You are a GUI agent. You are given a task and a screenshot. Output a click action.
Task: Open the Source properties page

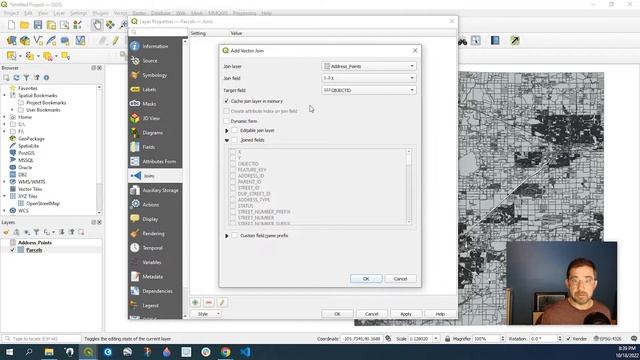155,61
